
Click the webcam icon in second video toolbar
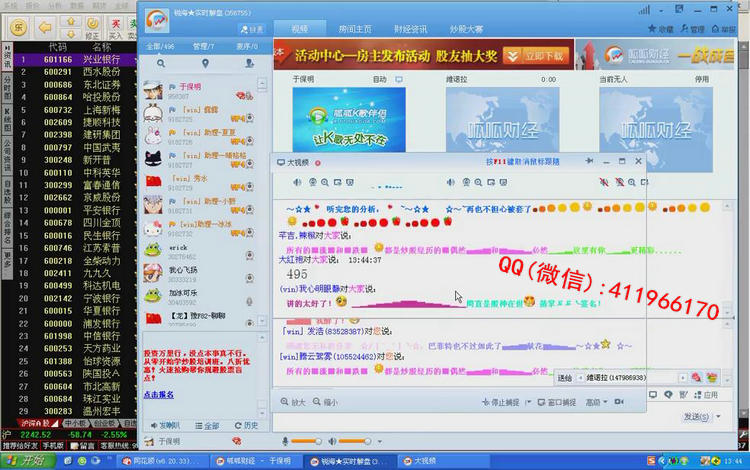tap(466, 182)
